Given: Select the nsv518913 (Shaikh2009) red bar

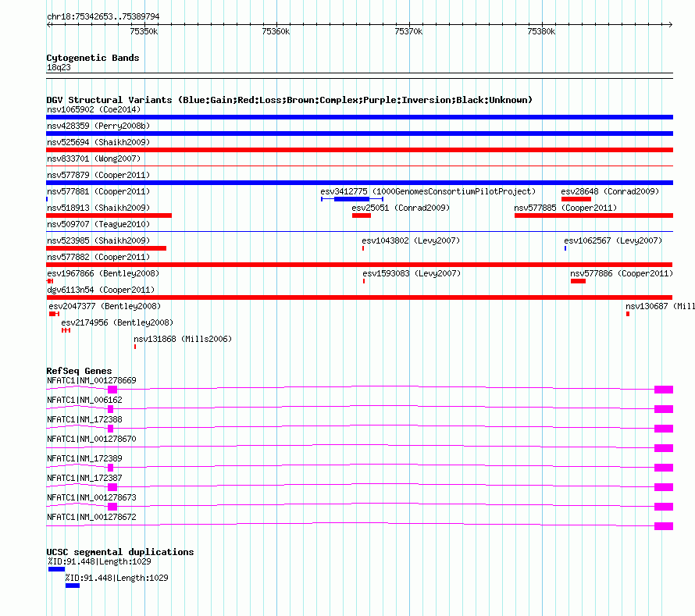Looking at the screenshot, I should click(x=109, y=215).
